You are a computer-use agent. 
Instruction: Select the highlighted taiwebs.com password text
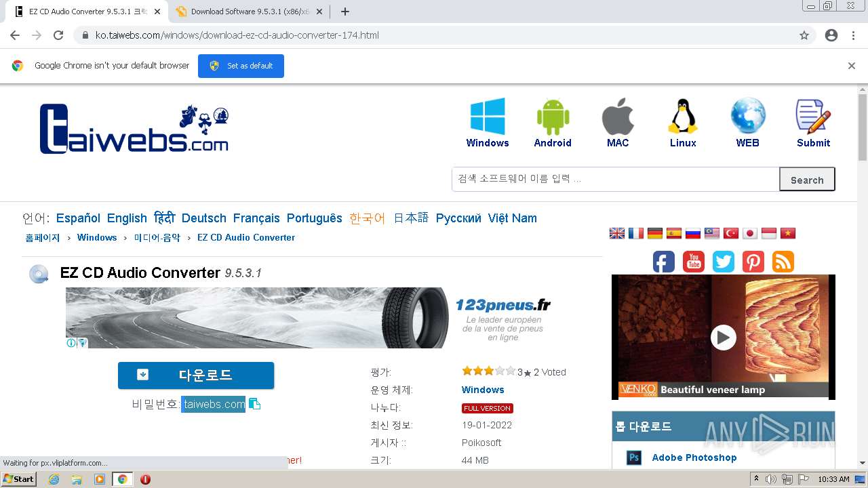click(x=213, y=404)
